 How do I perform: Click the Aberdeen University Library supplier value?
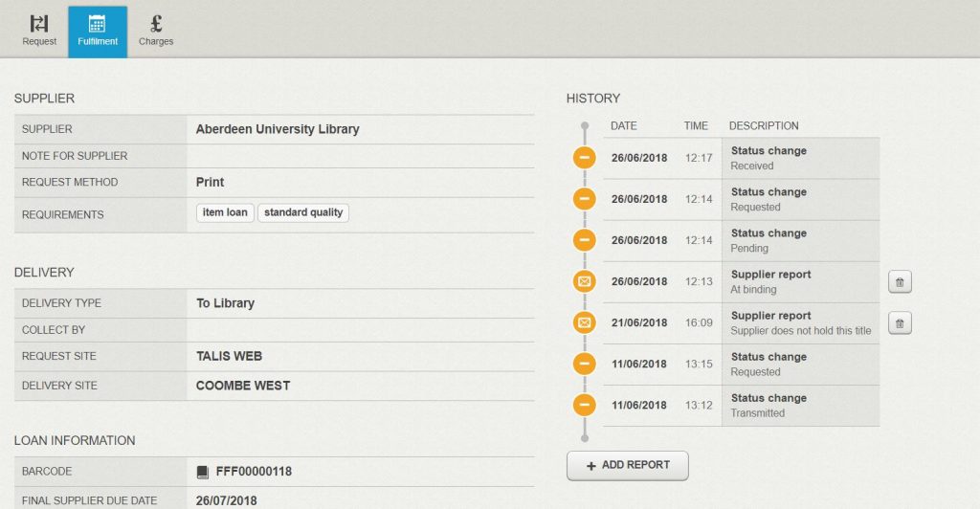pos(278,129)
